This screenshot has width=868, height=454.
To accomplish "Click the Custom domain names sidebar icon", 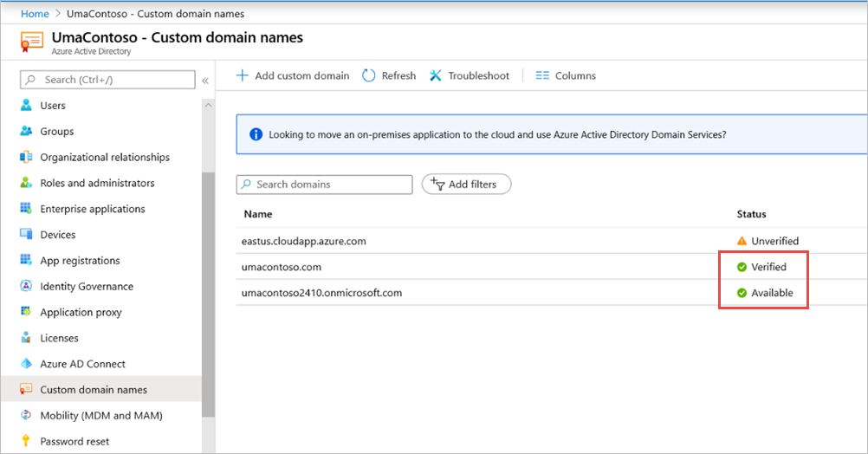I will (26, 389).
